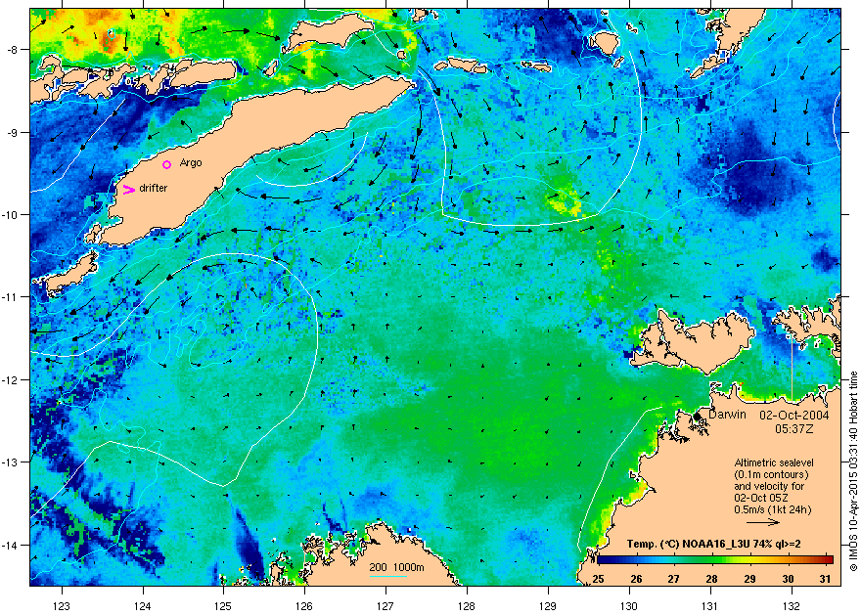Click the 200 1000m depth legend text
This screenshot has height=616, width=861.
396,568
